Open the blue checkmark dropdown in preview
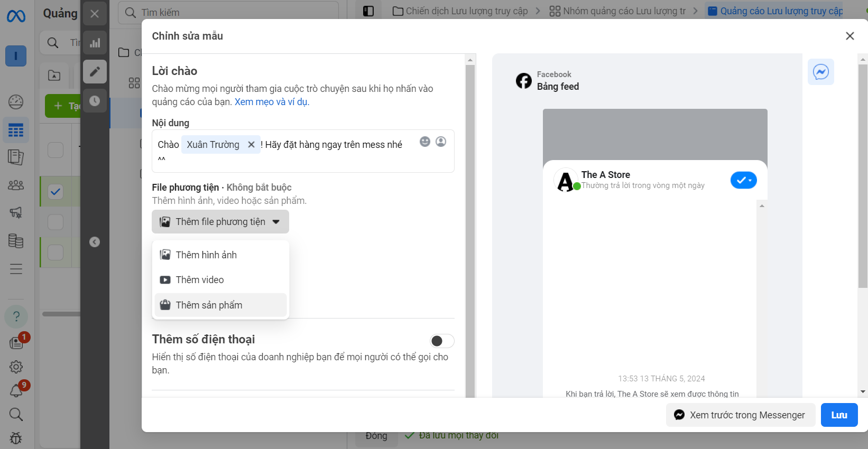Screen dimensions: 868x449 [x=743, y=180]
